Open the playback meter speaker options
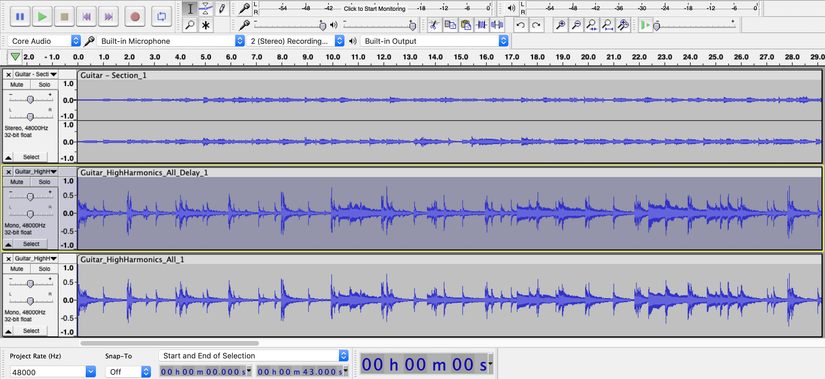 (x=511, y=8)
